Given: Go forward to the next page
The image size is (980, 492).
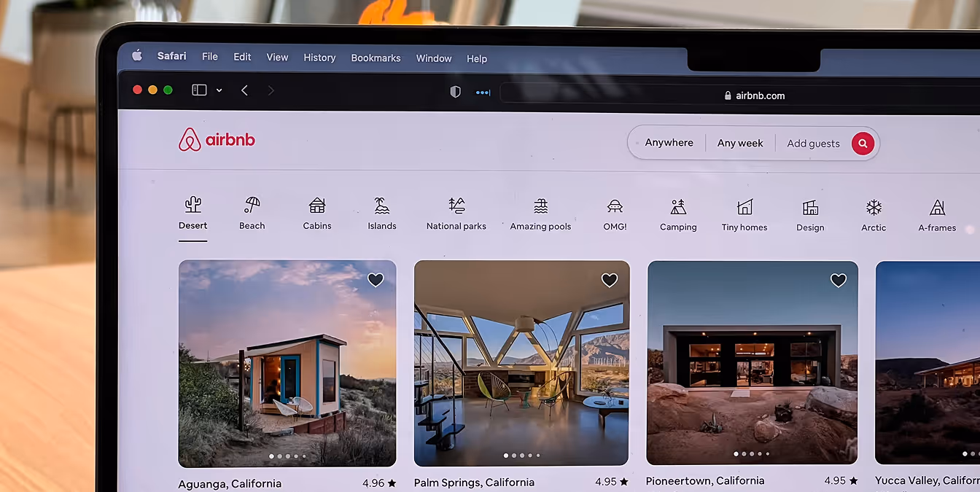Looking at the screenshot, I should (x=271, y=90).
